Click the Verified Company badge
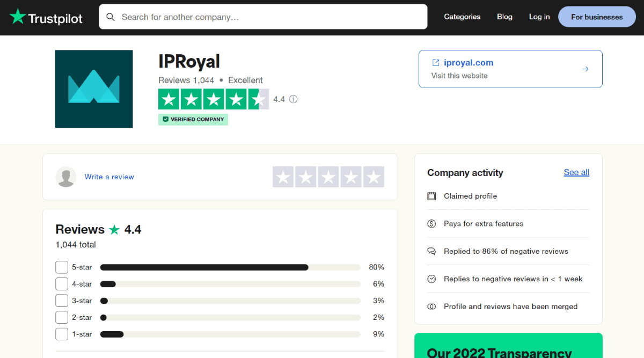 point(193,119)
